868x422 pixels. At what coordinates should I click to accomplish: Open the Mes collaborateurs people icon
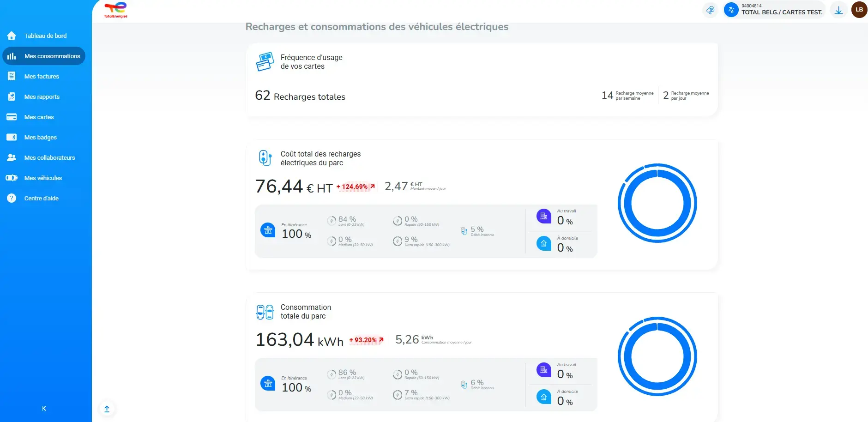11,157
